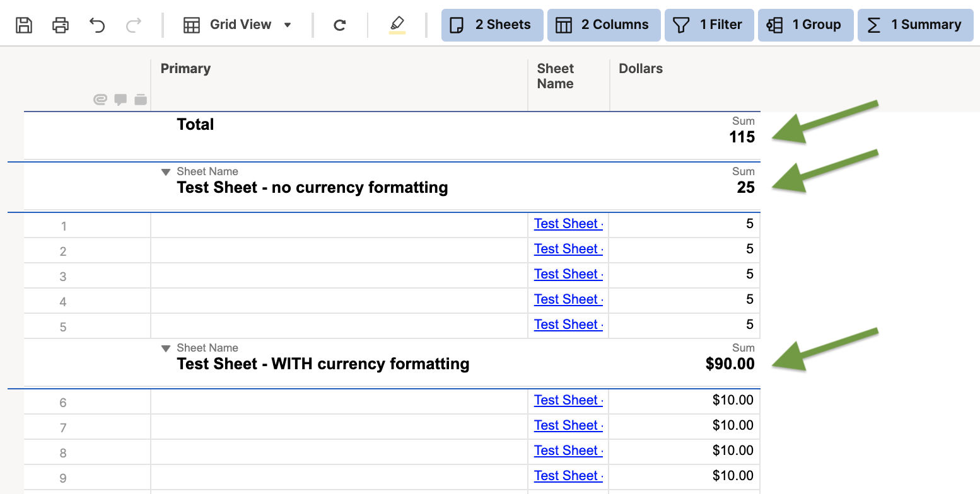Select row number 3
This screenshot has height=494, width=980.
coord(62,276)
